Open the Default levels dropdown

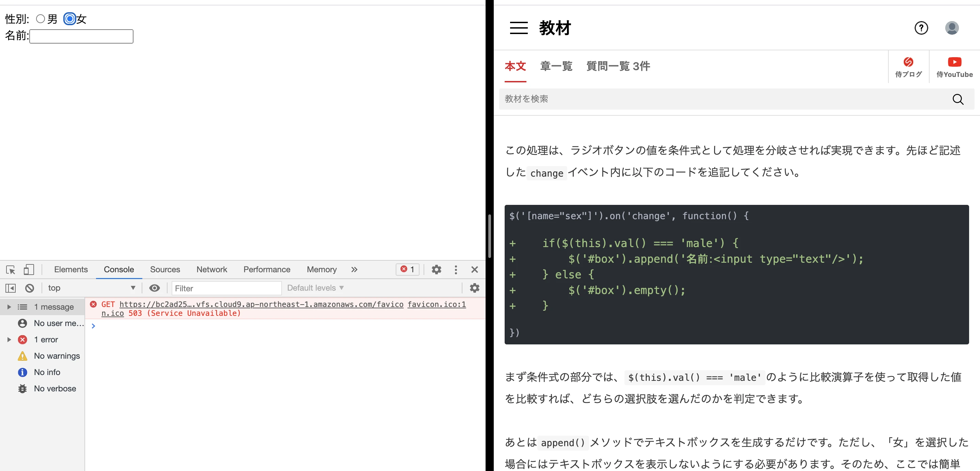[315, 288]
